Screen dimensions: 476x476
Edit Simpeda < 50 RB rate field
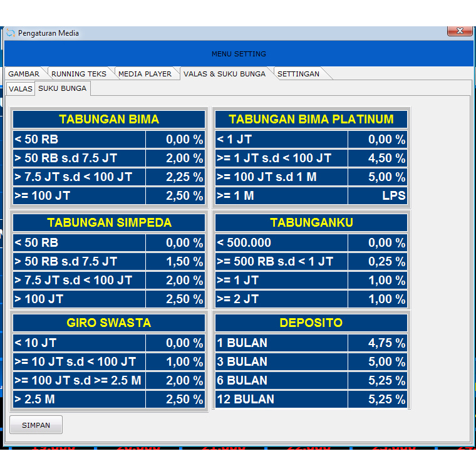tap(175, 242)
